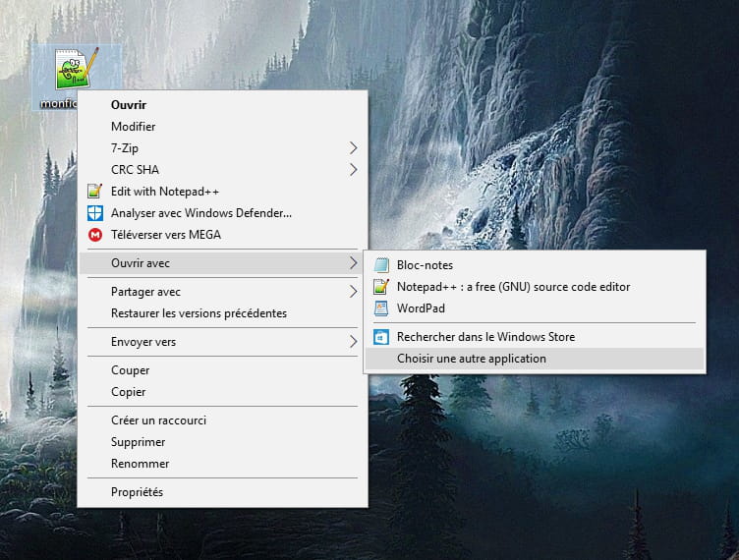Image resolution: width=739 pixels, height=560 pixels.
Task: Click the WordPad icon in the submenu
Action: (381, 308)
